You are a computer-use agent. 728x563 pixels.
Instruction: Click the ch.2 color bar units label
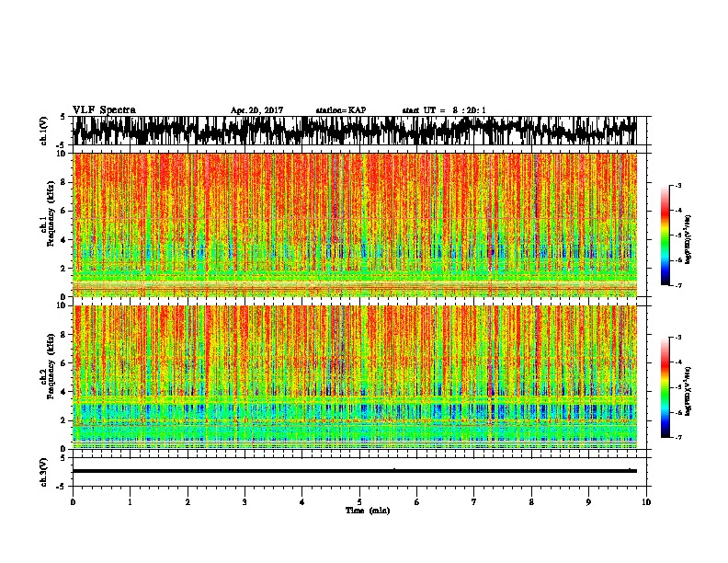(x=688, y=391)
